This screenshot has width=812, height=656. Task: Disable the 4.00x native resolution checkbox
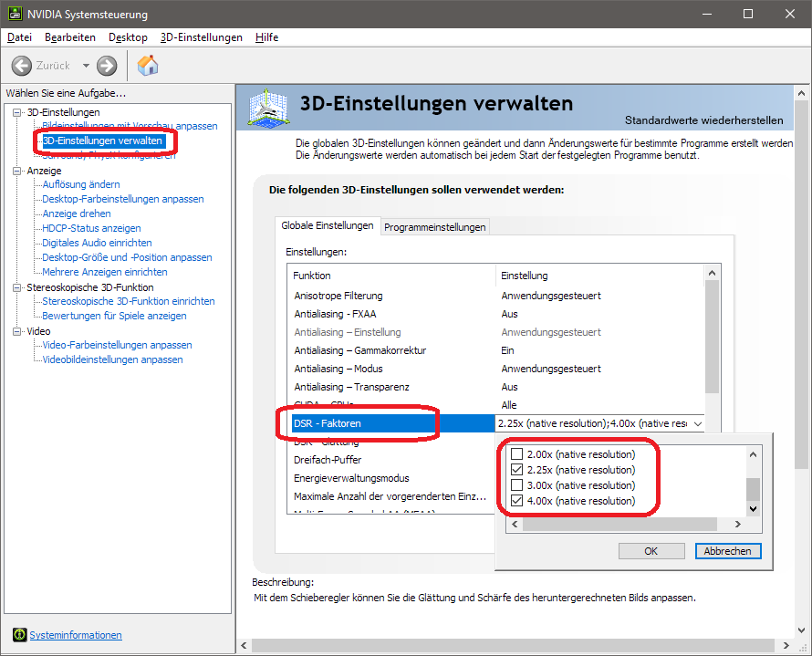pyautogui.click(x=517, y=501)
